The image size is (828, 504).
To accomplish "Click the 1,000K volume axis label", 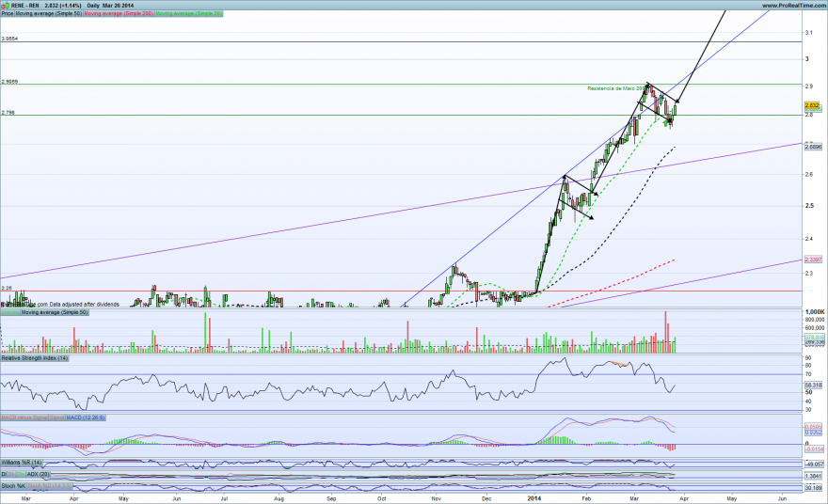I will (816, 312).
